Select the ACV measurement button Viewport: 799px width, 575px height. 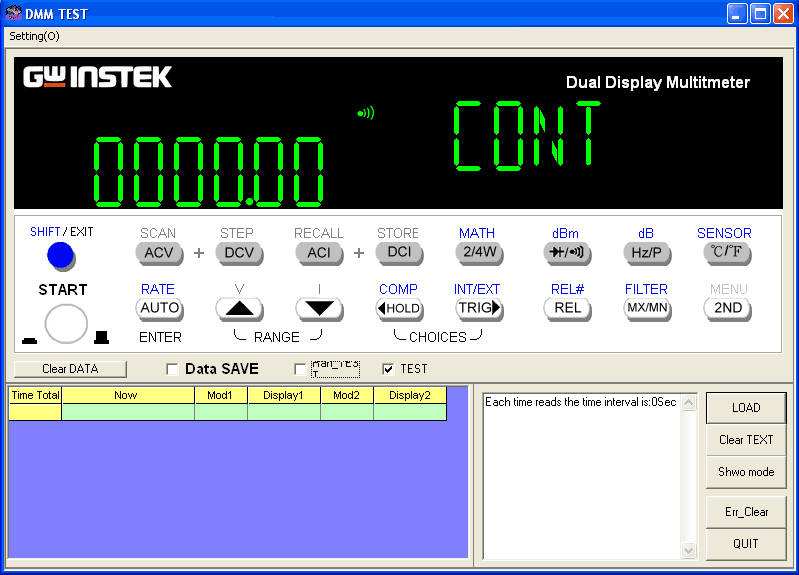(x=158, y=253)
